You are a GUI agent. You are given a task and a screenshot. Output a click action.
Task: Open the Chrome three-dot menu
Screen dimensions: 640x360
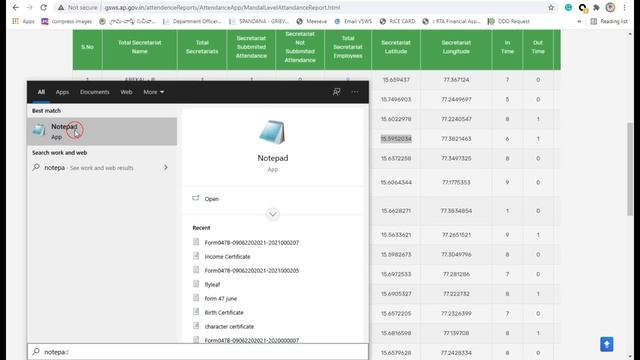[624, 7]
